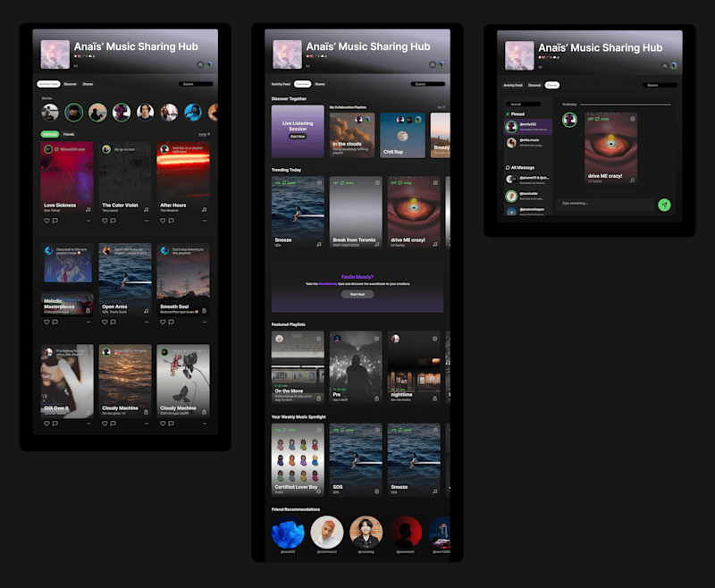Image resolution: width=715 pixels, height=588 pixels.
Task: Click the 'Trending Today' section title
Action: point(286,170)
